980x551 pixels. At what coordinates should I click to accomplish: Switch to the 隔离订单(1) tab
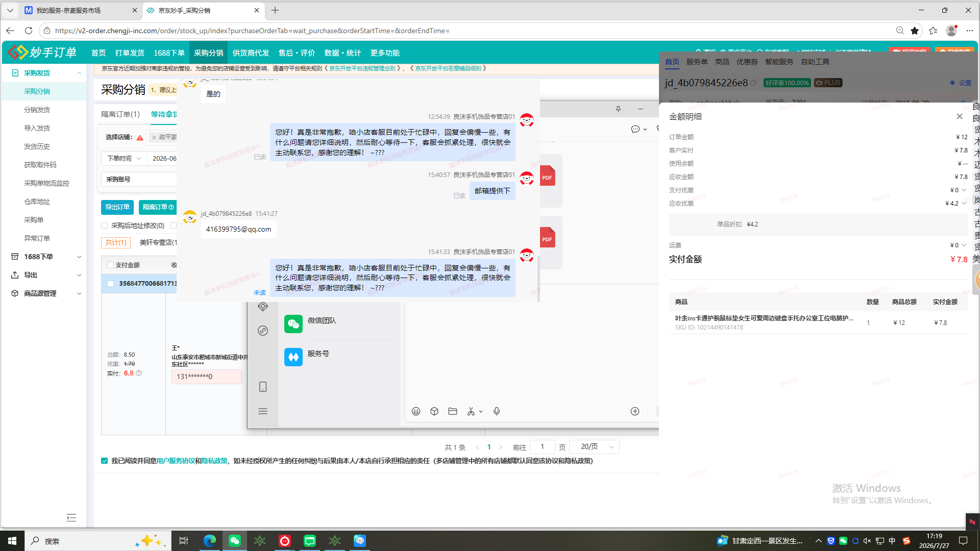[120, 114]
